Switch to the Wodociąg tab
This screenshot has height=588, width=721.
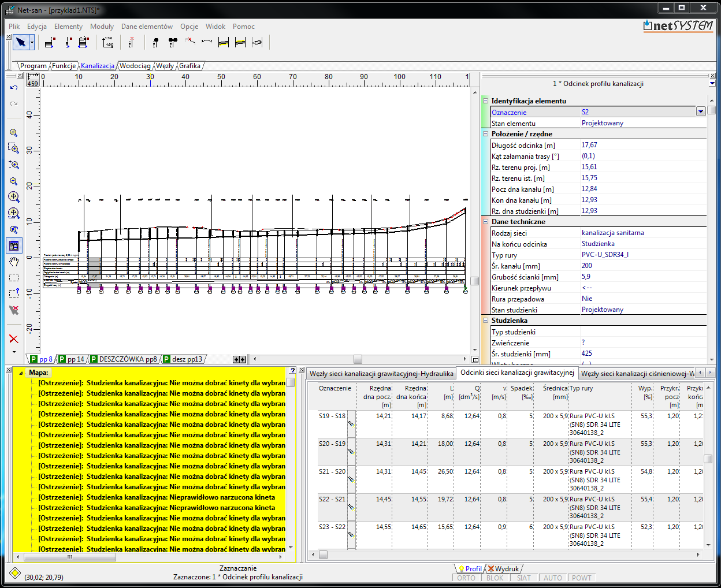[135, 66]
